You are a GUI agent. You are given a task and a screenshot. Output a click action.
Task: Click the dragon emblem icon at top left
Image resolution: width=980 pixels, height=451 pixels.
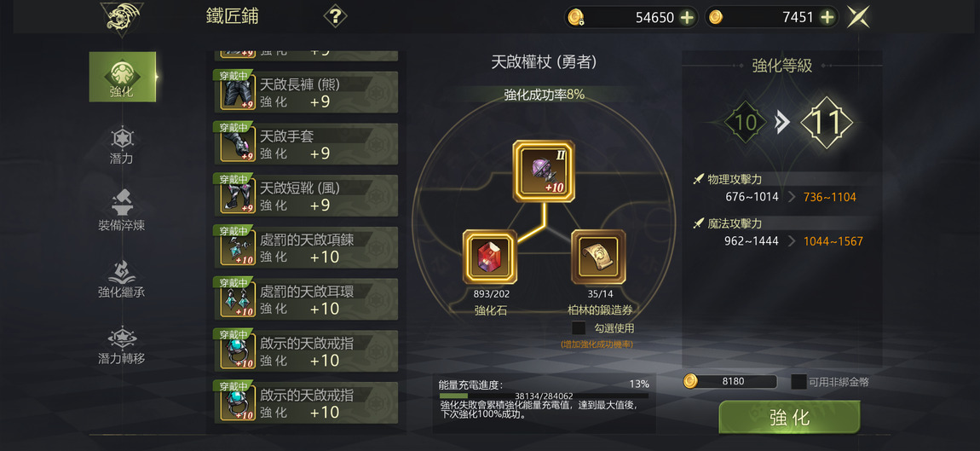click(122, 18)
